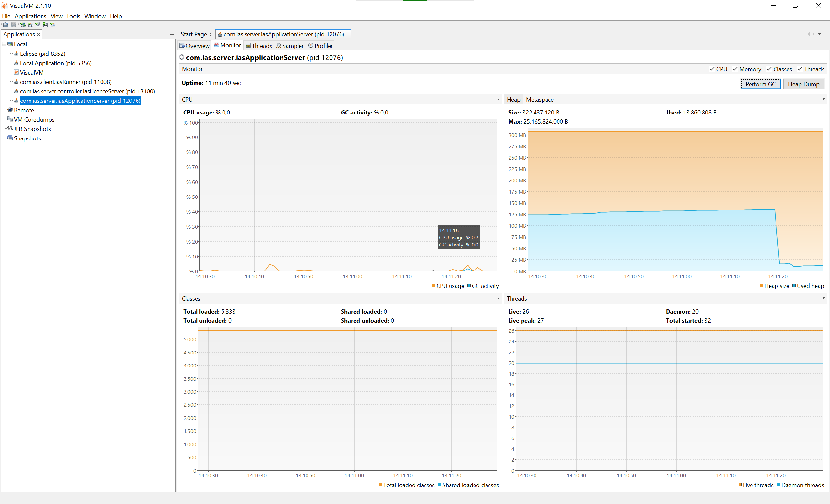Close the Heap/Metaspace memory panel

pyautogui.click(x=824, y=99)
